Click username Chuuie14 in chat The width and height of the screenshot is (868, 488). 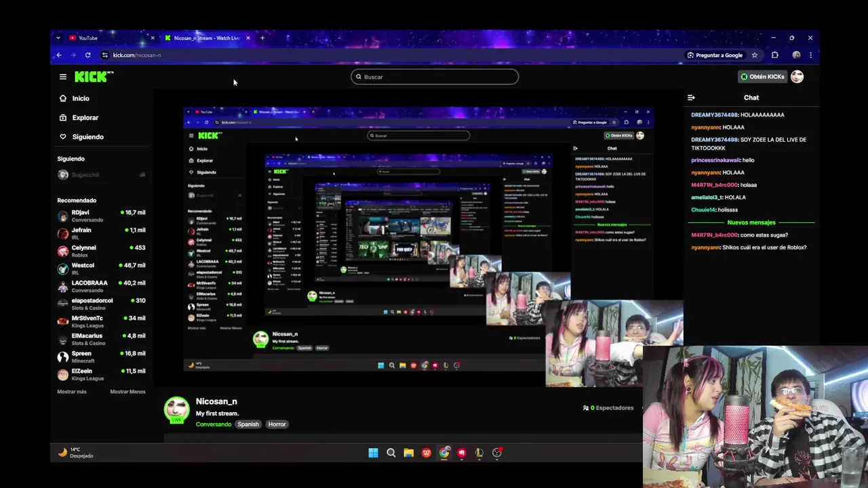[x=703, y=209]
